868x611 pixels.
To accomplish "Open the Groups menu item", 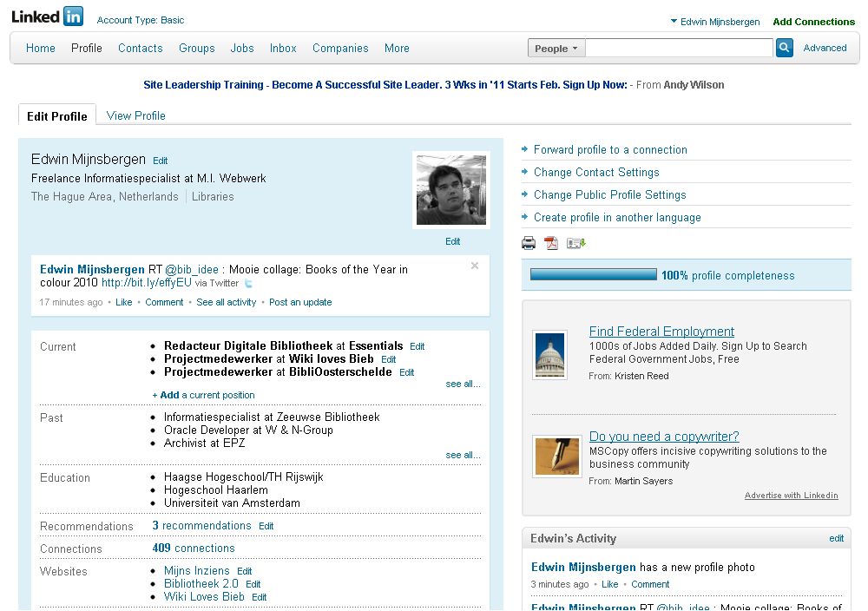I will tap(196, 48).
